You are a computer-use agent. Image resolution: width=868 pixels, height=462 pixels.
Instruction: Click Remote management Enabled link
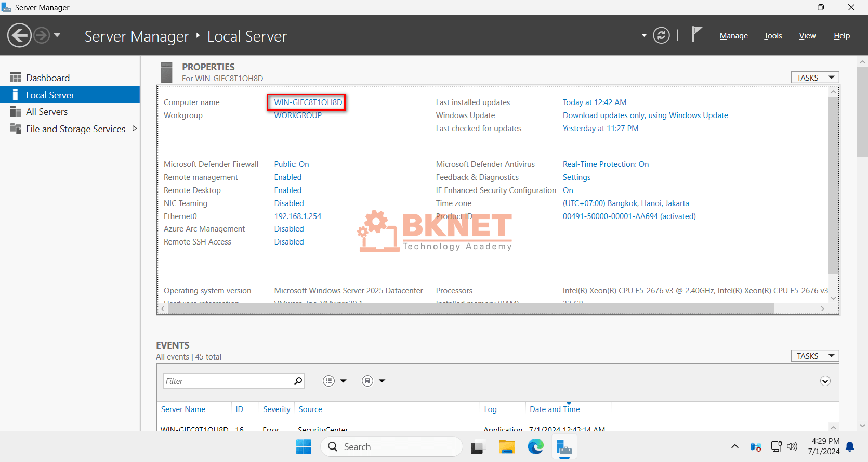point(288,177)
